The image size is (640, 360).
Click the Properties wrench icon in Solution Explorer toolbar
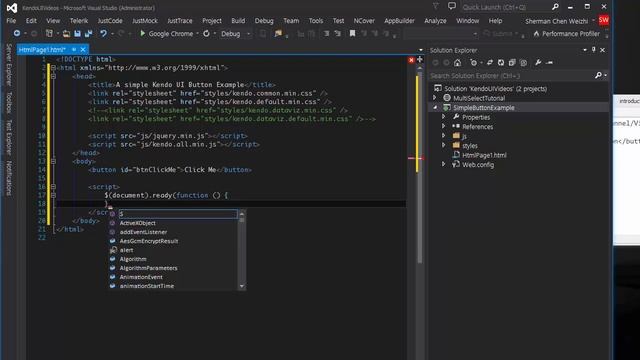[538, 62]
